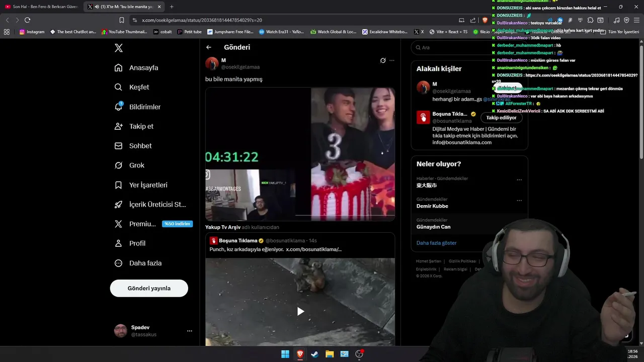Screen dimensions: 644x362
Task: Open Bildirimler notifications
Action: point(138,107)
